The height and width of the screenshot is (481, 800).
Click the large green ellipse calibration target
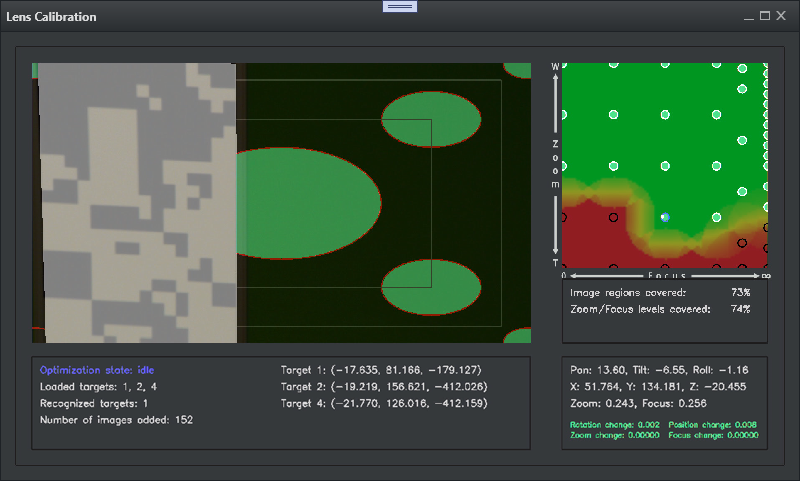[305, 203]
